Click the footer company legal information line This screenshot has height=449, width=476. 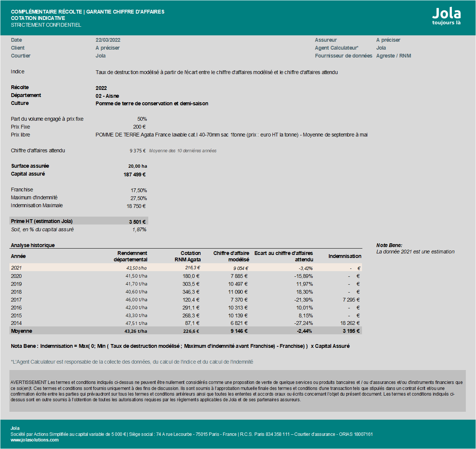point(192,434)
